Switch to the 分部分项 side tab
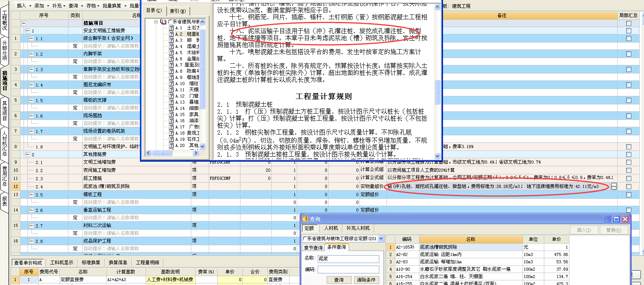Viewport: 644px width, 285px height. (x=5, y=50)
